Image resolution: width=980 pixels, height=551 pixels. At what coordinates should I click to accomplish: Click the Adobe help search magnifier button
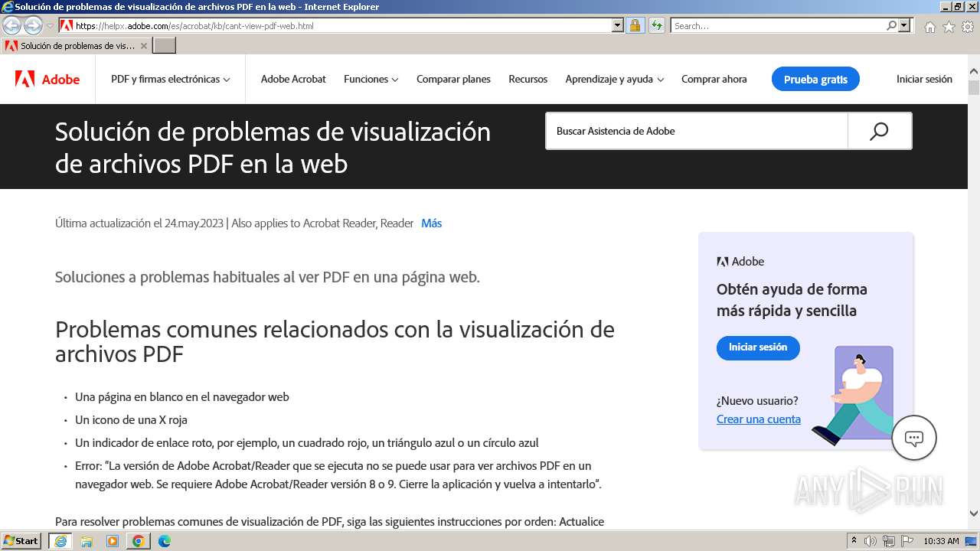(x=879, y=131)
